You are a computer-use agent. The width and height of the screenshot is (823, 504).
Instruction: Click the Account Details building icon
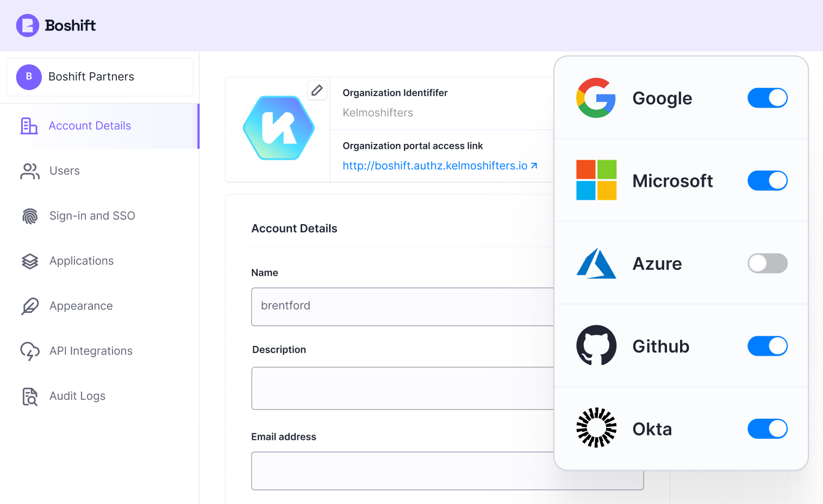tap(29, 125)
